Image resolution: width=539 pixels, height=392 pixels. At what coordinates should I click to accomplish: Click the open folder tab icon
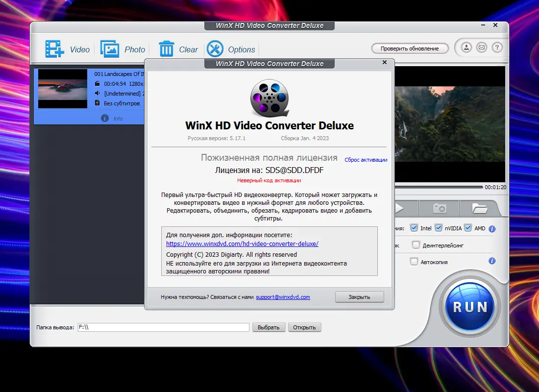(479, 208)
